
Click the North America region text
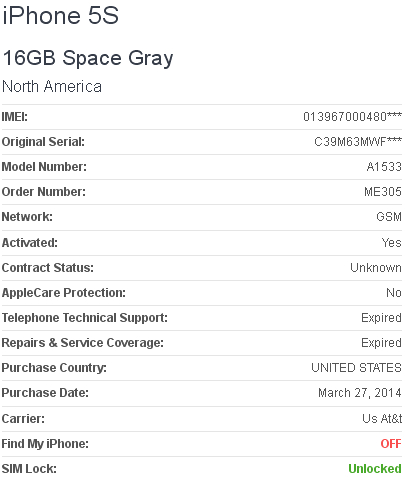click(52, 87)
